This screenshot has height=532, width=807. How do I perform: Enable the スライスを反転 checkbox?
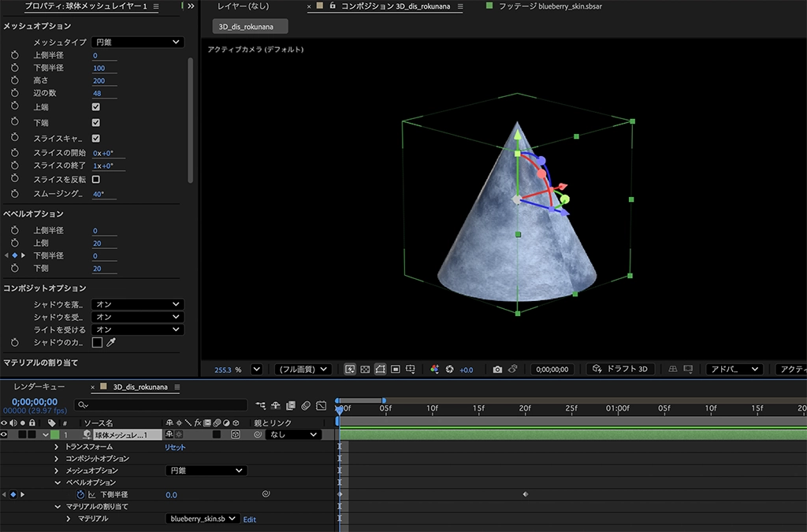96,179
